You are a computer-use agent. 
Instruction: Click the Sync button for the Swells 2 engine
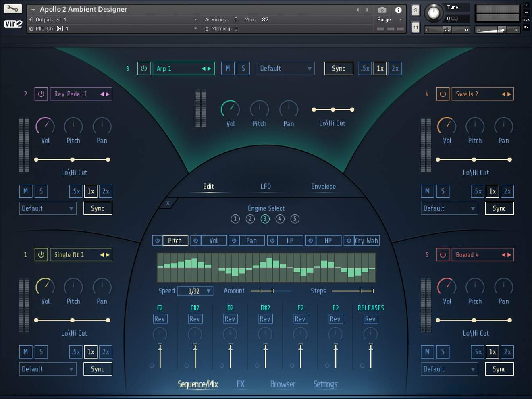pyautogui.click(x=499, y=208)
